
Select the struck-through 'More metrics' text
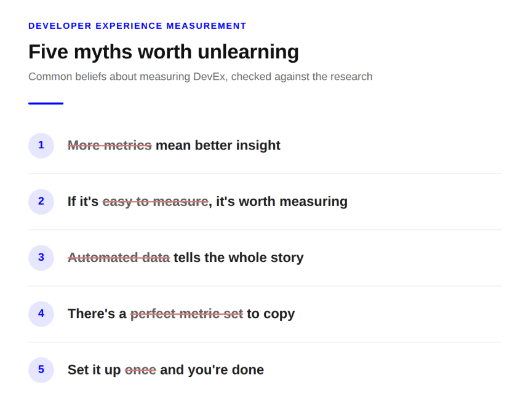[110, 146]
